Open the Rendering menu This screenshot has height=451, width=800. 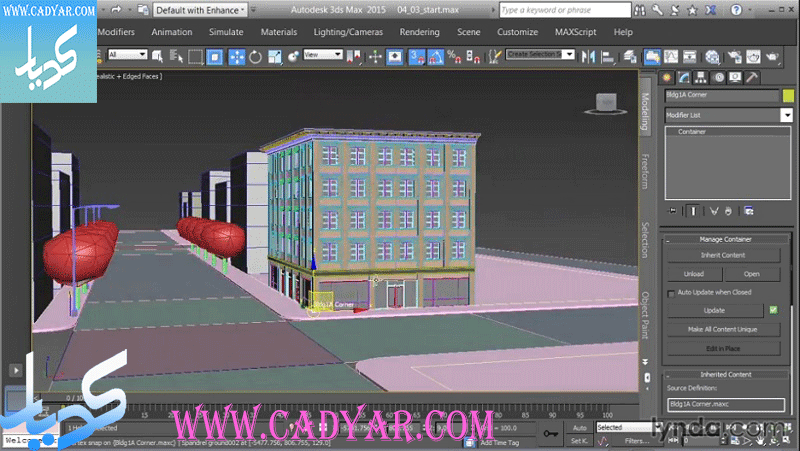point(419,32)
